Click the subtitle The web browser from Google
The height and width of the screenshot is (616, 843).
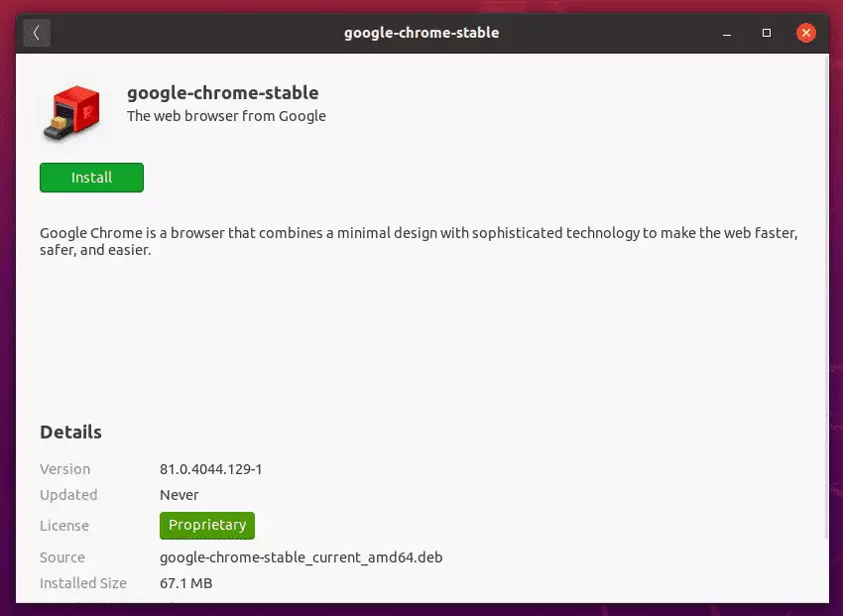(226, 116)
